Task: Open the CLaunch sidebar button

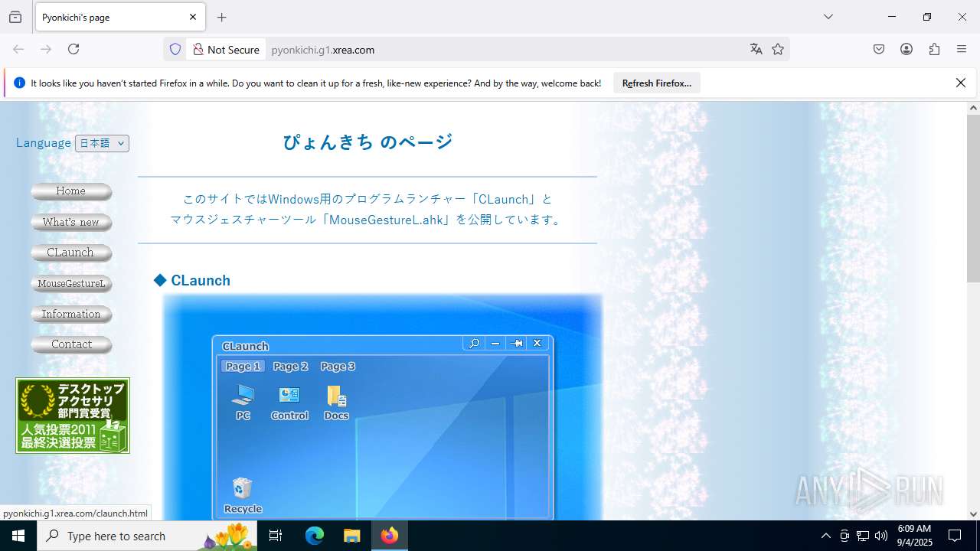Action: [71, 253]
